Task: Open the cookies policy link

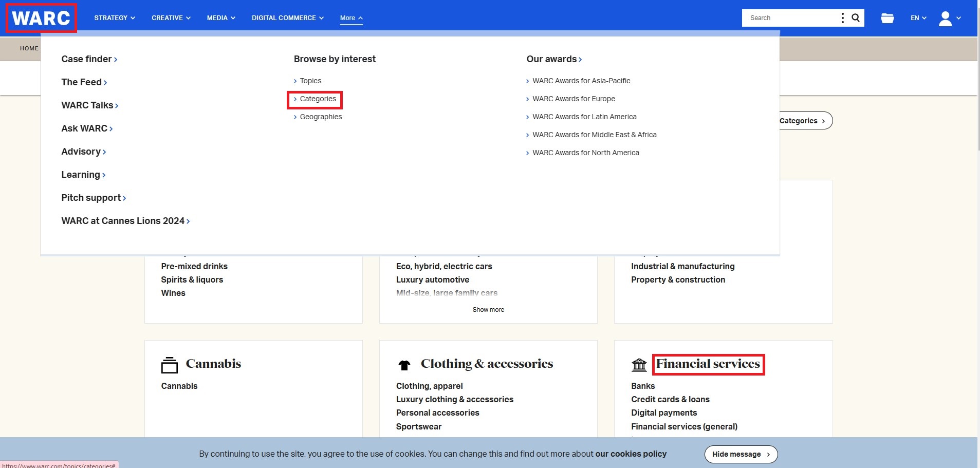Action: click(631, 454)
